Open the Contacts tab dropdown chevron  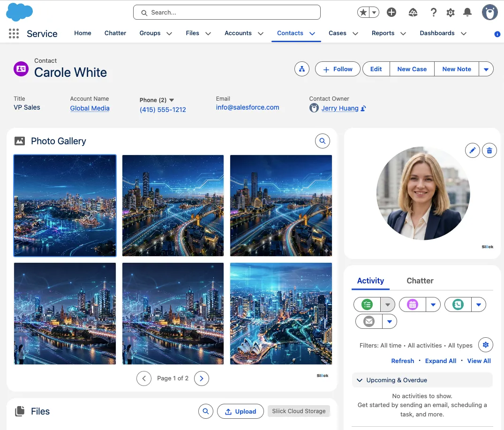tap(312, 33)
